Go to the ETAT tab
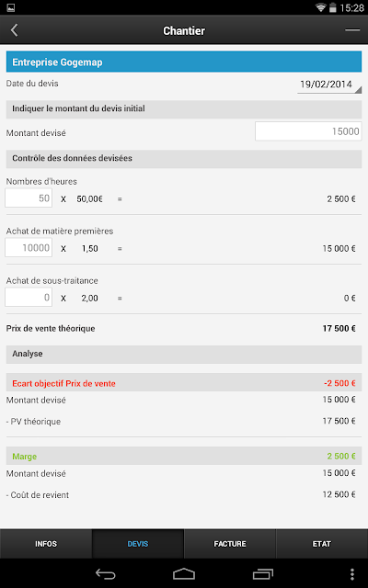368x588 pixels. pos(322,544)
